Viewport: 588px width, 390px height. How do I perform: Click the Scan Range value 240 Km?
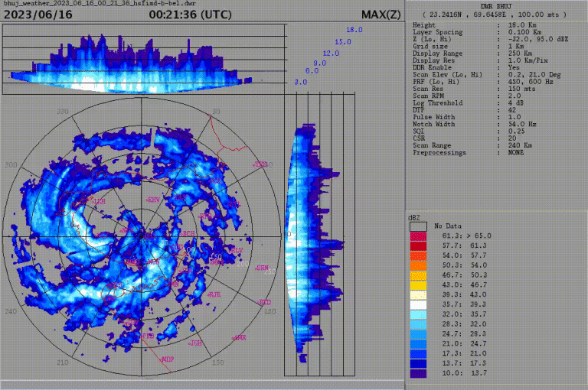(520, 145)
